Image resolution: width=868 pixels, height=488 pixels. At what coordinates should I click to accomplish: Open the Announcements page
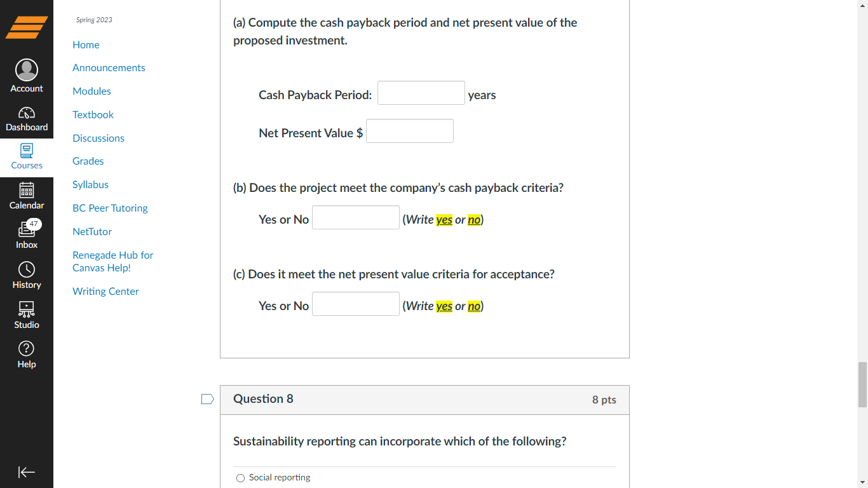[x=109, y=67]
